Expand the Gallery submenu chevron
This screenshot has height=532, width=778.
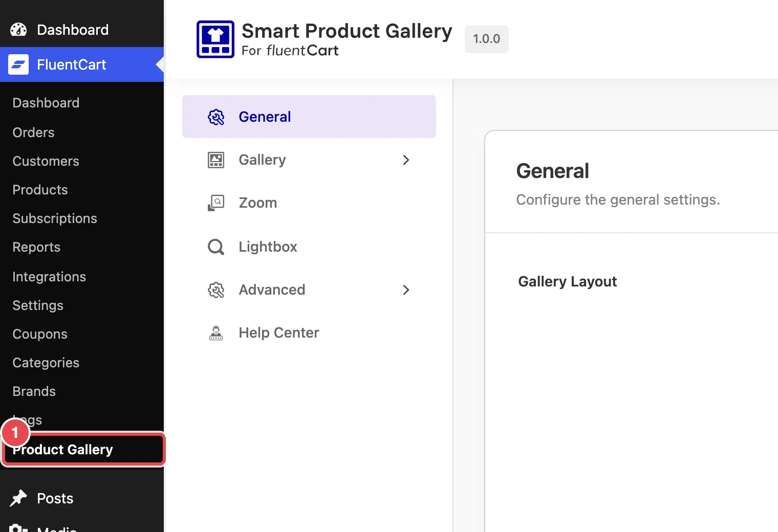406,160
